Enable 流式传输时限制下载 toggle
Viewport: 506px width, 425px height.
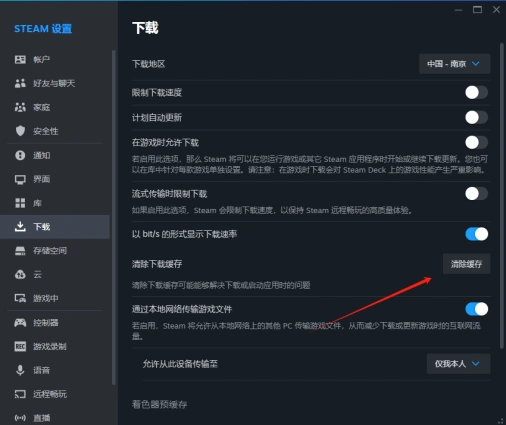tap(476, 194)
